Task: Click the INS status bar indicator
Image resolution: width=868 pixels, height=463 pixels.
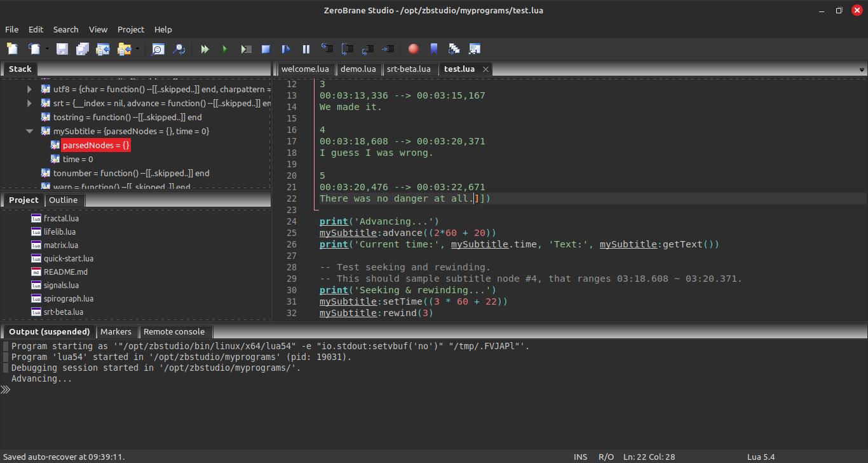Action: point(580,457)
